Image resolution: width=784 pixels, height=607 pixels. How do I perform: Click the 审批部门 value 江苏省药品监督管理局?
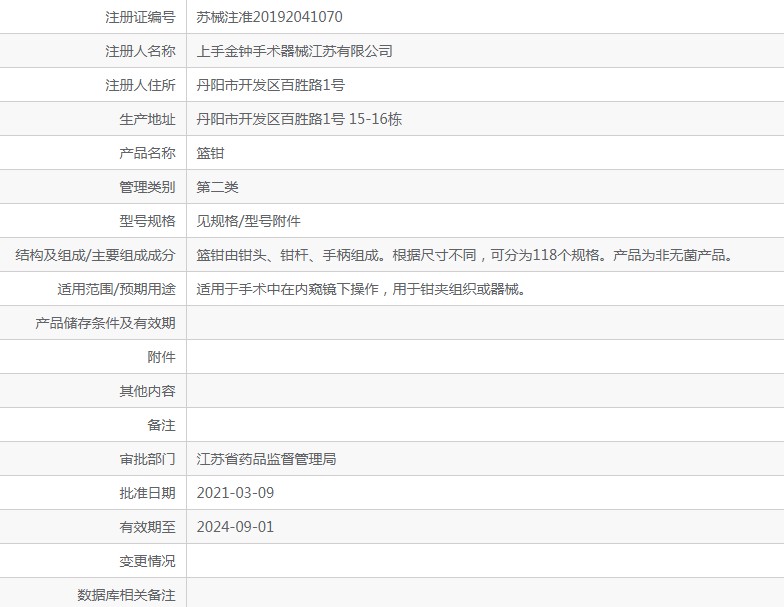click(266, 459)
